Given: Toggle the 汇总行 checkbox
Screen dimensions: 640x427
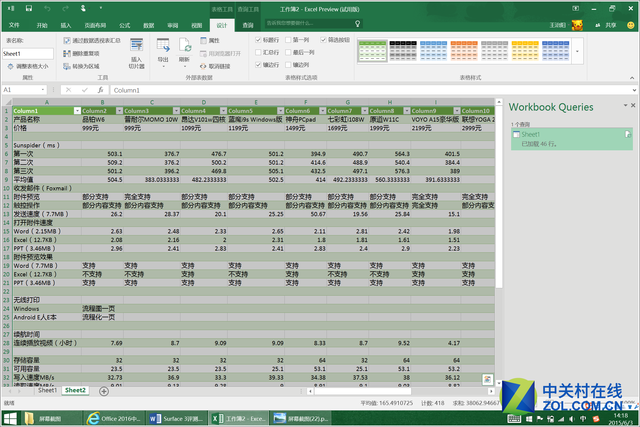Looking at the screenshot, I should click(x=258, y=52).
